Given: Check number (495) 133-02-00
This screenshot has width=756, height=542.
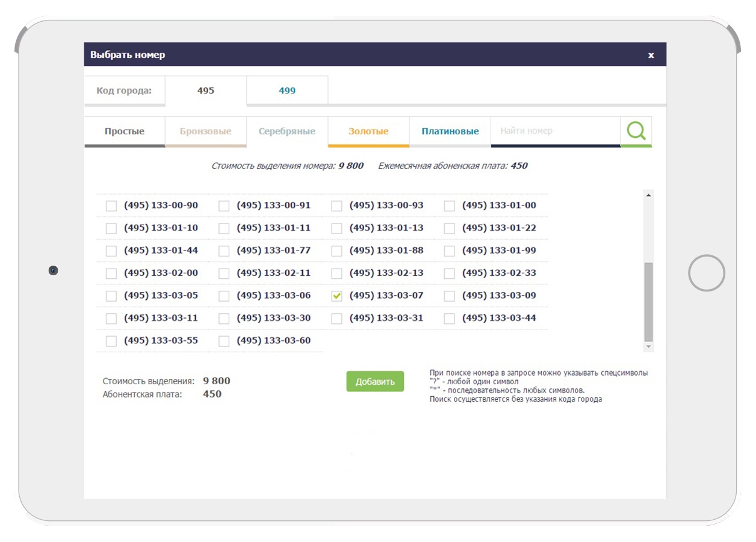Looking at the screenshot, I should click(x=111, y=273).
